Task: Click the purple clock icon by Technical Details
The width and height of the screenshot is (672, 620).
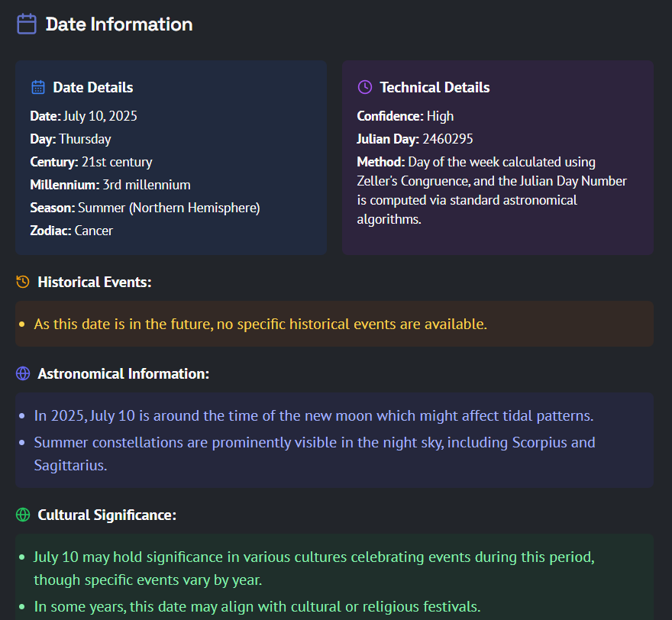Action: click(365, 87)
